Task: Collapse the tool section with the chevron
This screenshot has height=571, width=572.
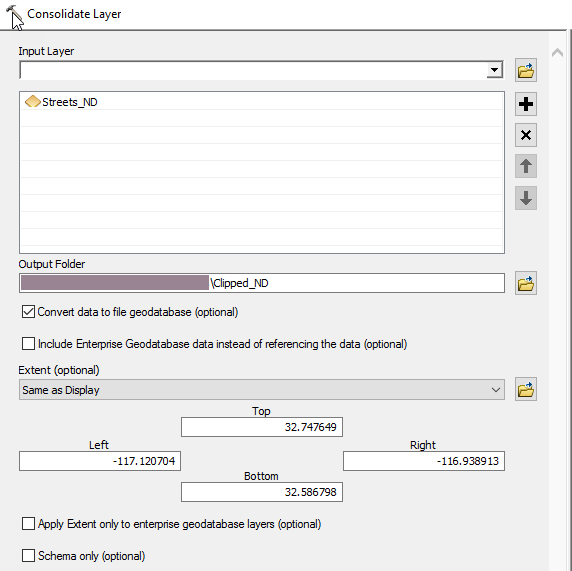Action: pos(557,53)
